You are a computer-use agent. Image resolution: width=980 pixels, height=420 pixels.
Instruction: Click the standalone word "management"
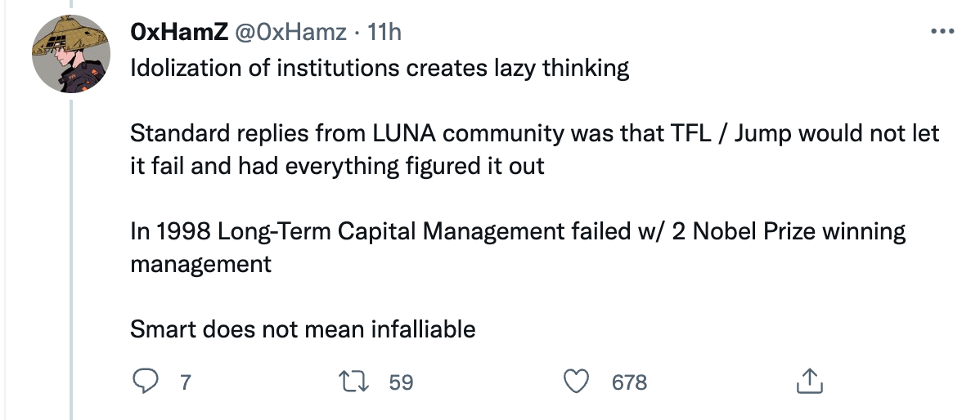[200, 264]
